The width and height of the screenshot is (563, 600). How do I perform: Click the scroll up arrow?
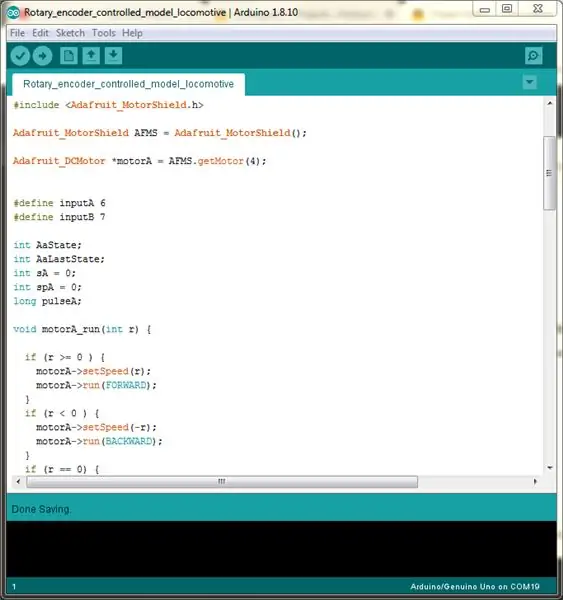click(550, 103)
